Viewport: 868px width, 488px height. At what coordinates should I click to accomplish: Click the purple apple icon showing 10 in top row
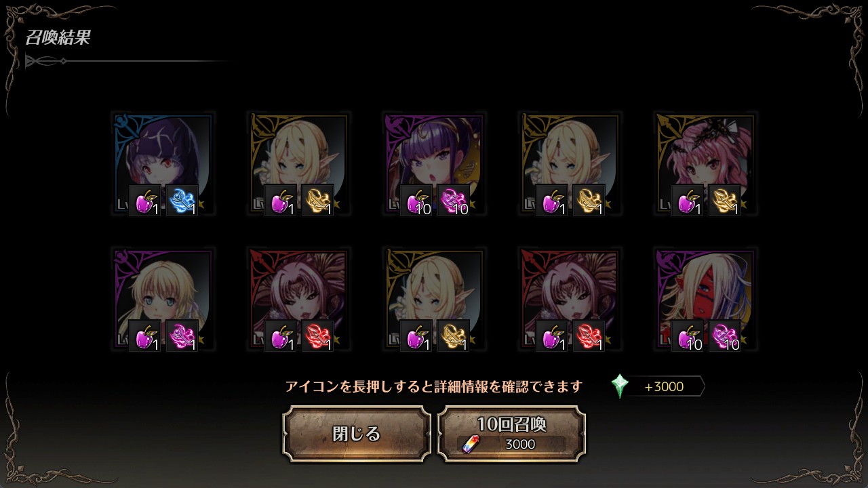coord(416,201)
